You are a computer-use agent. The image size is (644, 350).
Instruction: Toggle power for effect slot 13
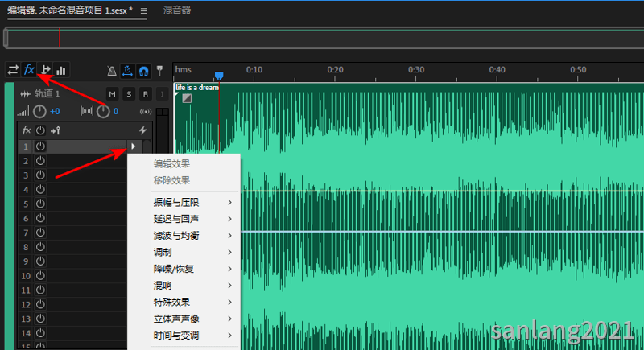40,319
